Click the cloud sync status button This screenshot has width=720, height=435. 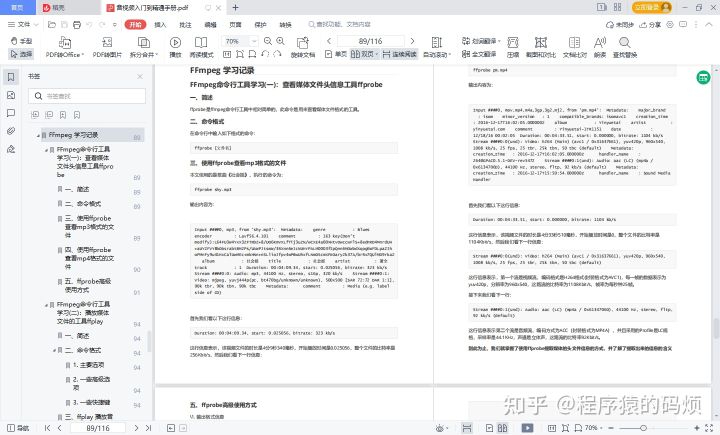pos(620,24)
